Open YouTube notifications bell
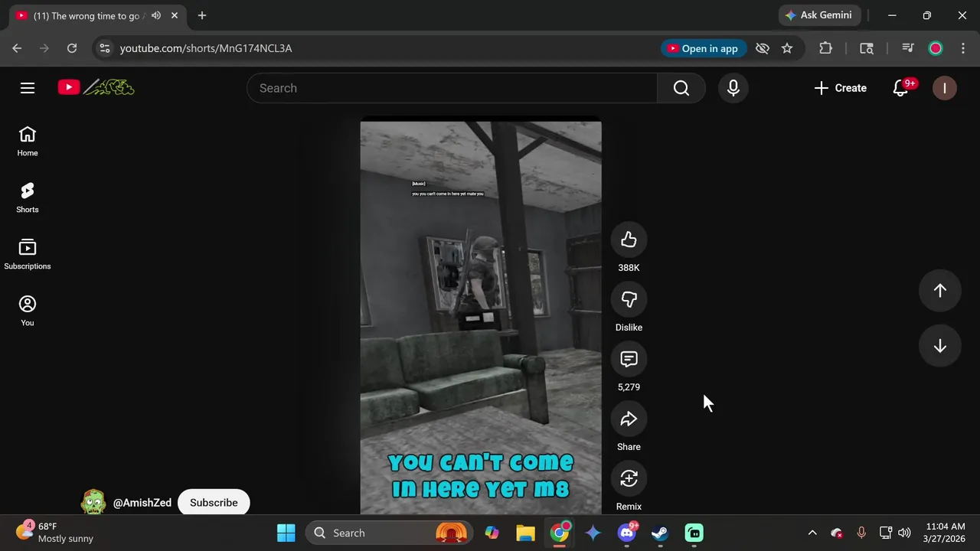Viewport: 980px width, 551px height. click(x=901, y=88)
